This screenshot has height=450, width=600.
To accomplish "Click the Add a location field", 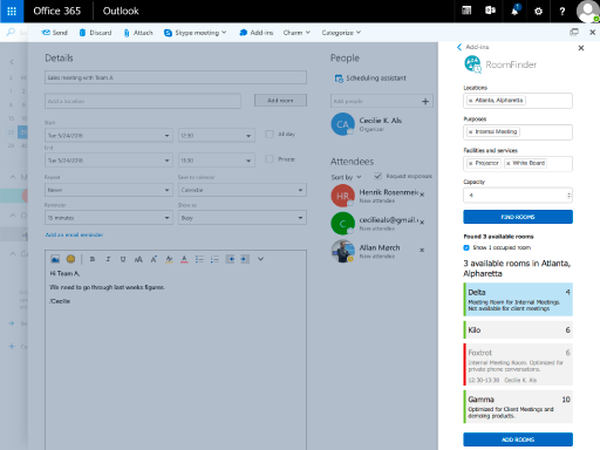I will pos(143,101).
